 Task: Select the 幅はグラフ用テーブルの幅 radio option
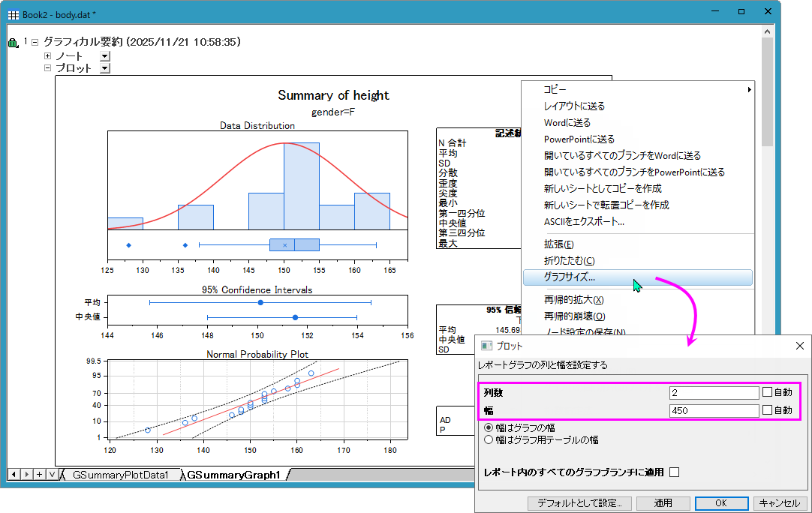[490, 440]
